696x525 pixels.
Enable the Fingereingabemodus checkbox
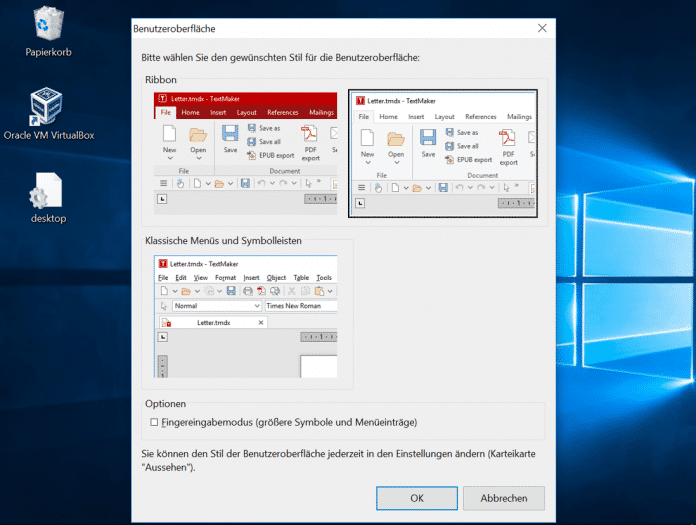point(154,423)
